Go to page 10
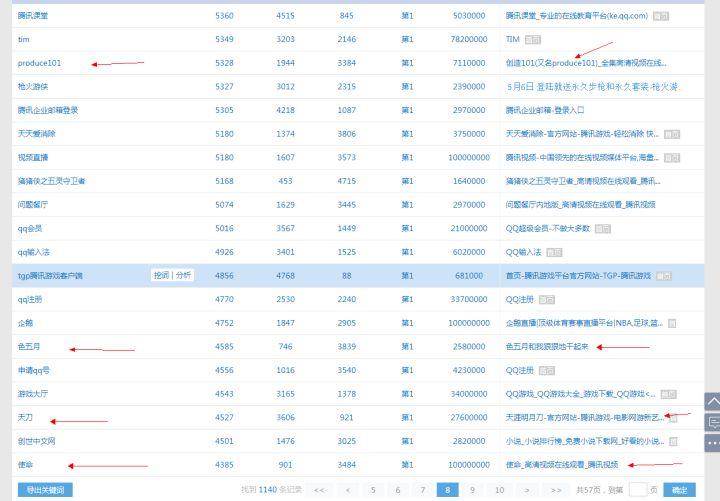The width and height of the screenshot is (720, 501). coord(500,490)
